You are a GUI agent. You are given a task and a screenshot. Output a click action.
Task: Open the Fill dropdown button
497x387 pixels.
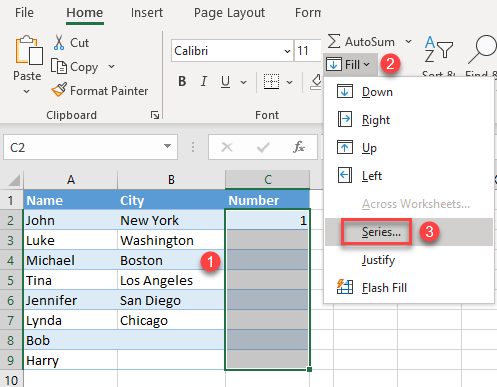[x=350, y=64]
